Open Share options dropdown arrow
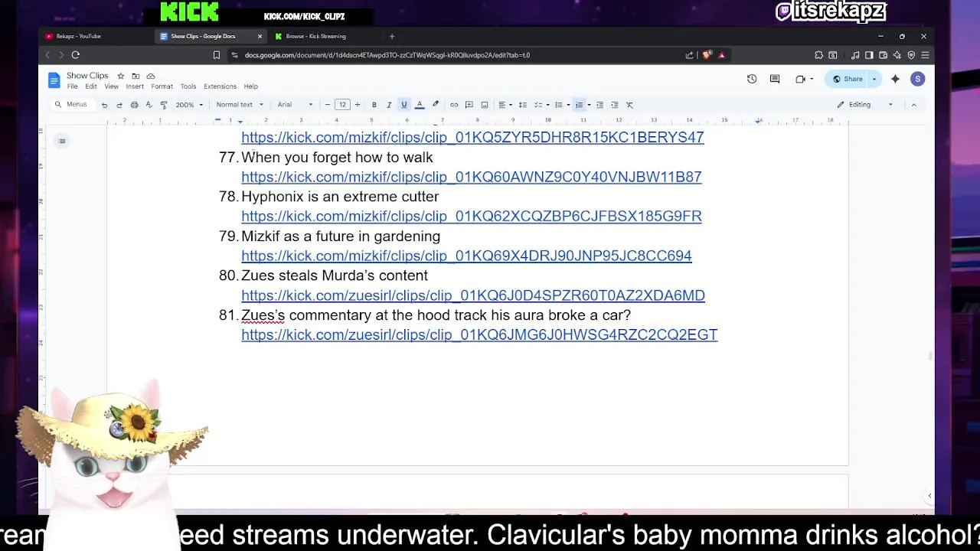 coord(874,79)
